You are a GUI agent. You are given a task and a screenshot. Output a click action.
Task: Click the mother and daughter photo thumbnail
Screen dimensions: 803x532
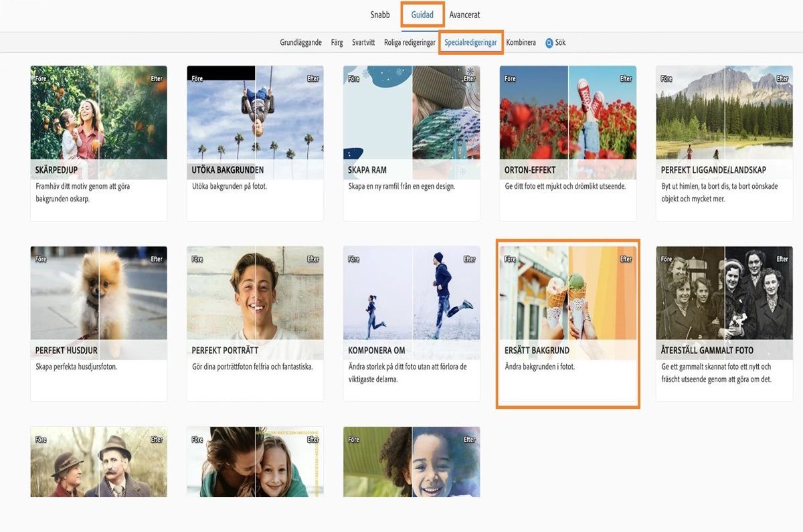[255, 462]
